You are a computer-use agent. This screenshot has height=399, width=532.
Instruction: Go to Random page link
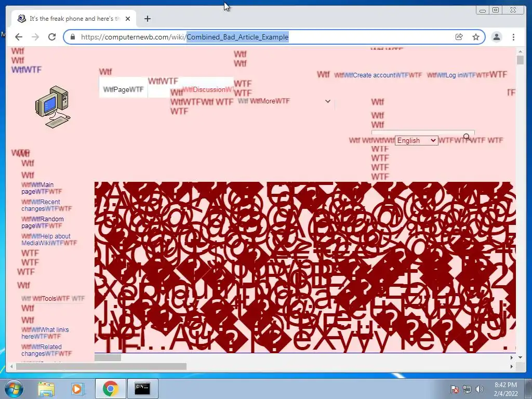point(43,222)
